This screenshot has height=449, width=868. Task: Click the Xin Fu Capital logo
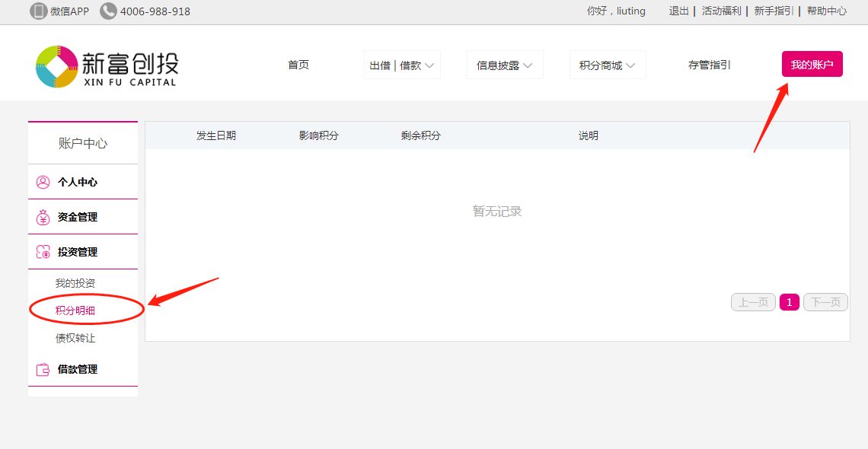(106, 66)
